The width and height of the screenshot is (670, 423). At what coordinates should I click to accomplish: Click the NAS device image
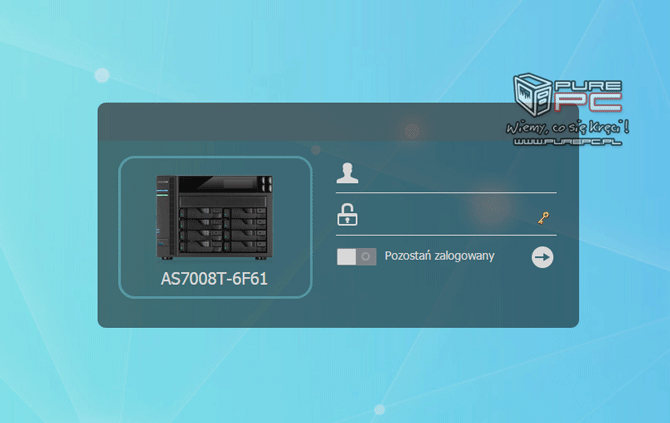click(214, 217)
